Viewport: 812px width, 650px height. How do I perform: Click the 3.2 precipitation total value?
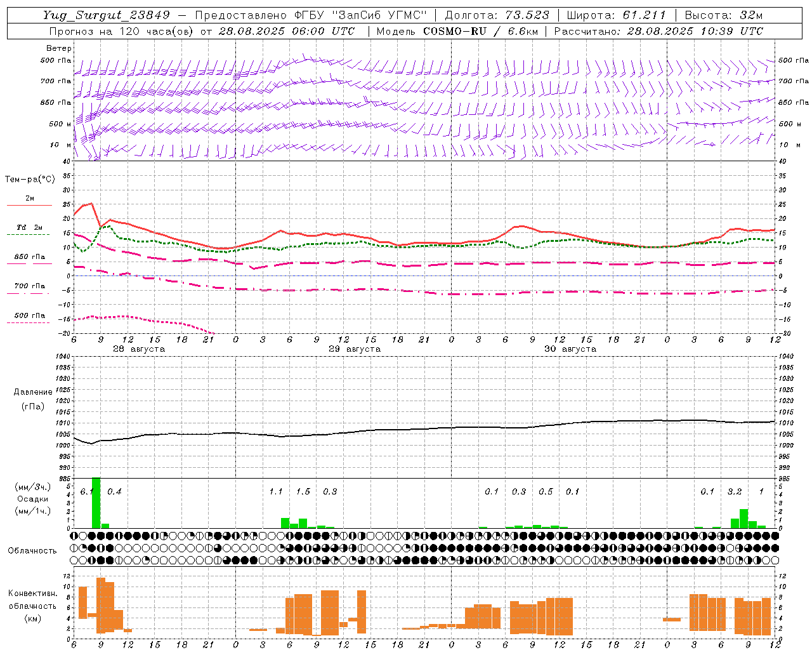click(735, 492)
